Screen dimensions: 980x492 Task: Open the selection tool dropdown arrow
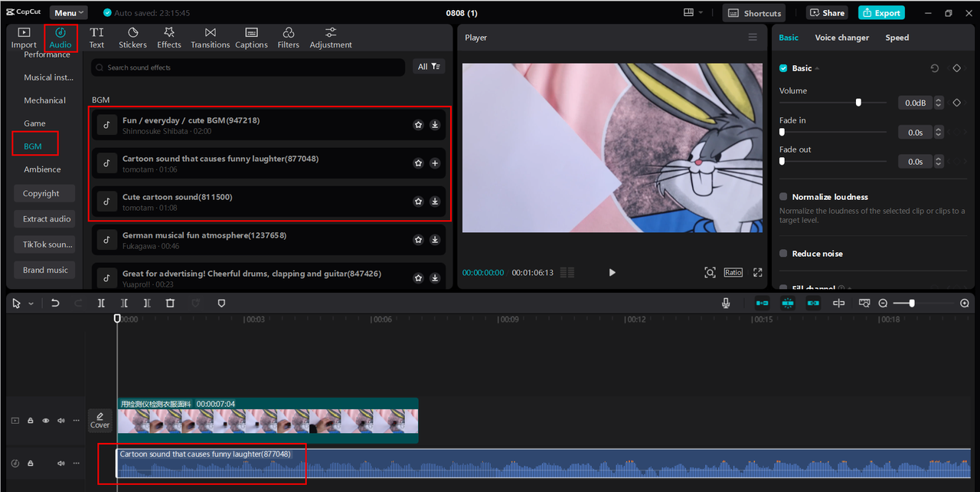coord(31,303)
